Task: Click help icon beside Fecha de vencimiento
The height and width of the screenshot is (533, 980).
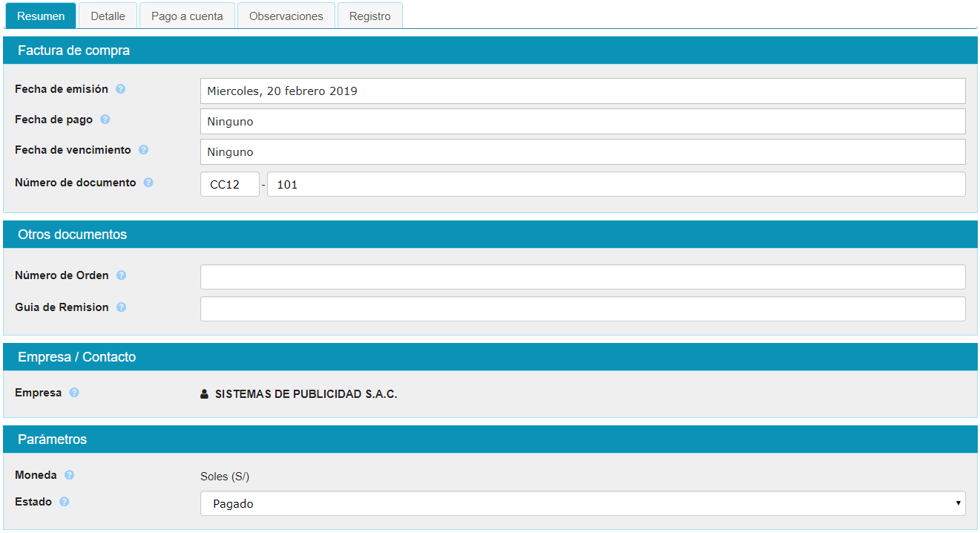Action: (144, 150)
